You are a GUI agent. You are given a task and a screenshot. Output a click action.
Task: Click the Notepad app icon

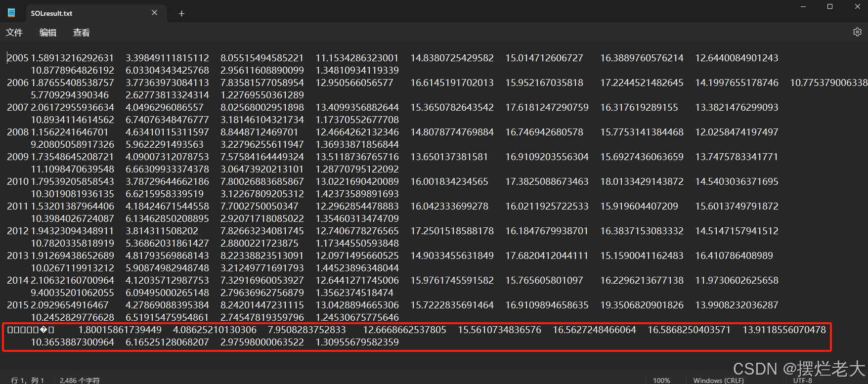tap(11, 13)
